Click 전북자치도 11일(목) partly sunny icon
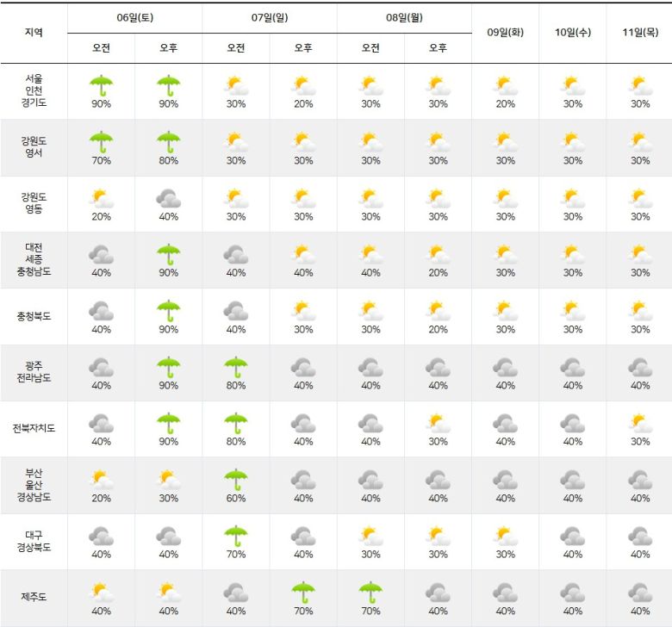Screen dimensions: 672x627 coord(640,423)
